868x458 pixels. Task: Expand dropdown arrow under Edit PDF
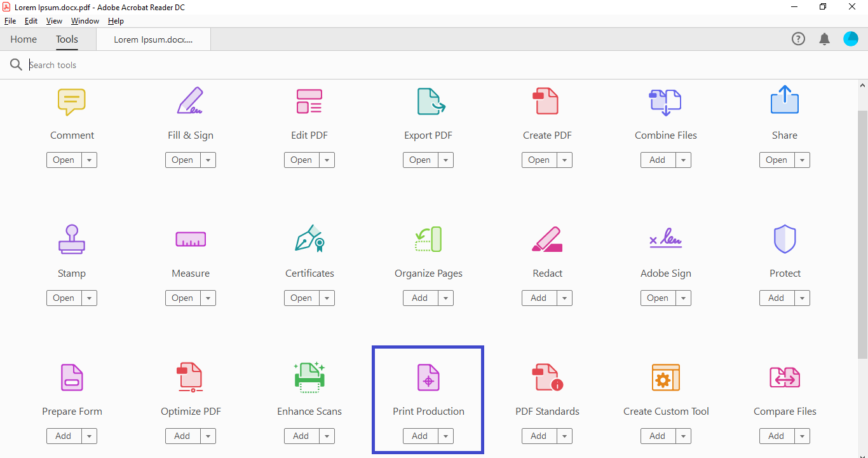327,160
